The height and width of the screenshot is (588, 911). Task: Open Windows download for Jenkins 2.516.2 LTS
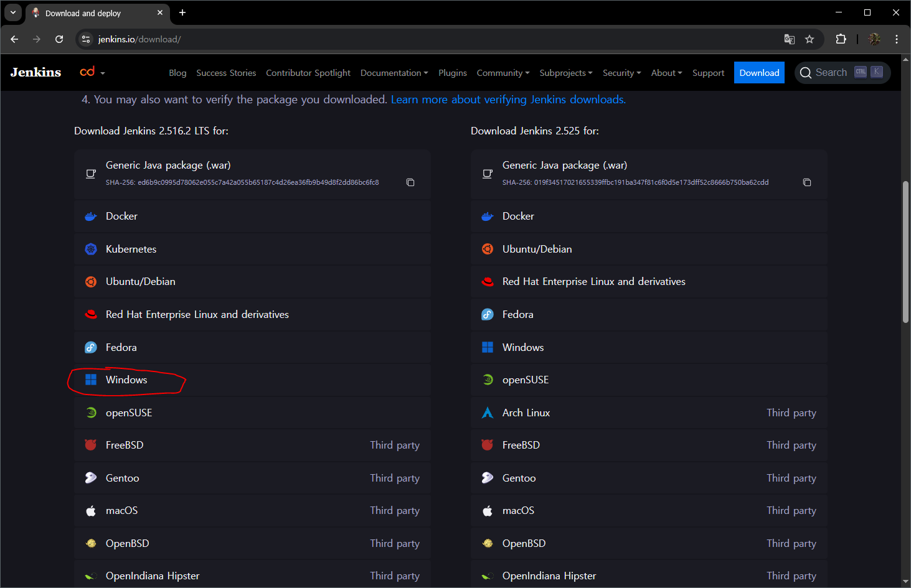[x=252, y=380]
